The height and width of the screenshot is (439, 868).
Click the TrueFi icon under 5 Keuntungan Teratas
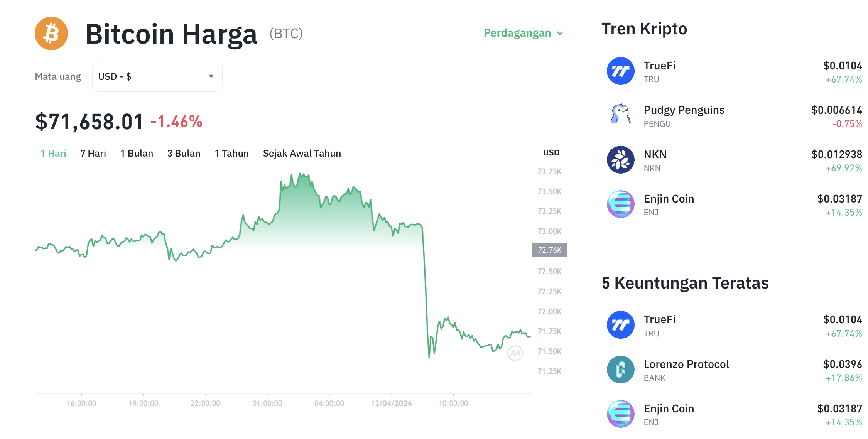pyautogui.click(x=620, y=325)
